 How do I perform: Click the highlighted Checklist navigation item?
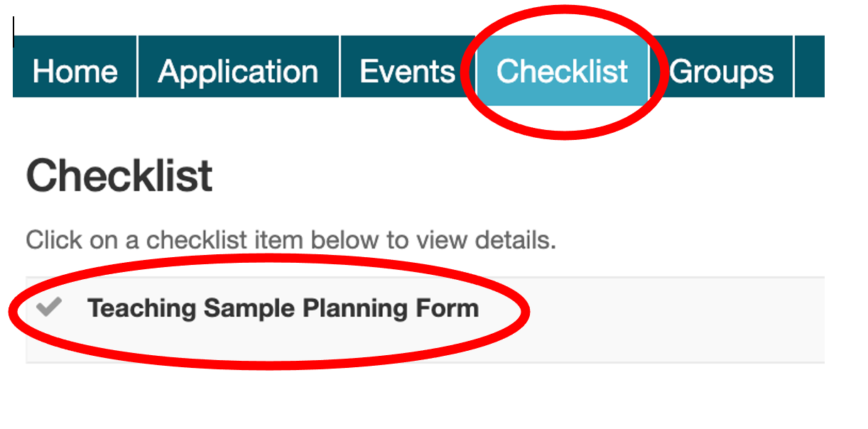563,70
